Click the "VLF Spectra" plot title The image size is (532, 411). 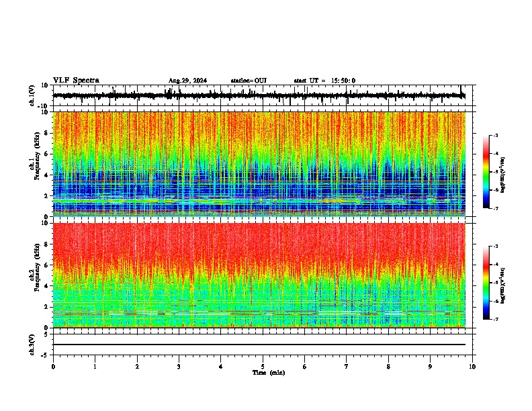tap(76, 81)
